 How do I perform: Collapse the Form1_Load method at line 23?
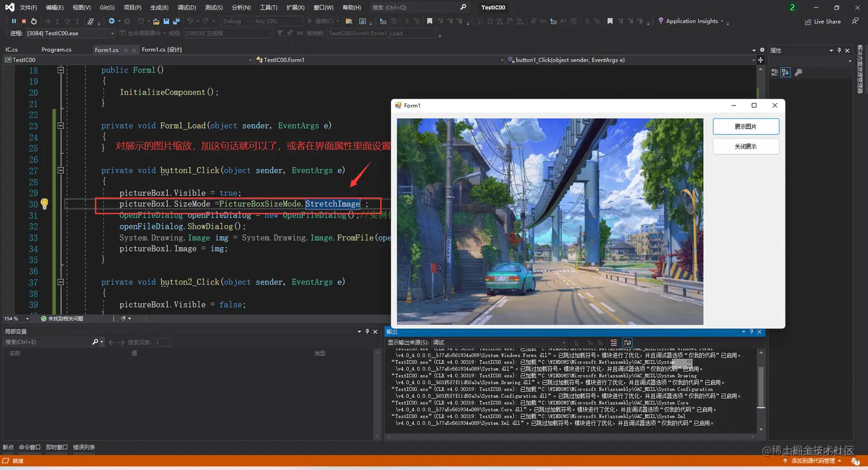(60, 126)
